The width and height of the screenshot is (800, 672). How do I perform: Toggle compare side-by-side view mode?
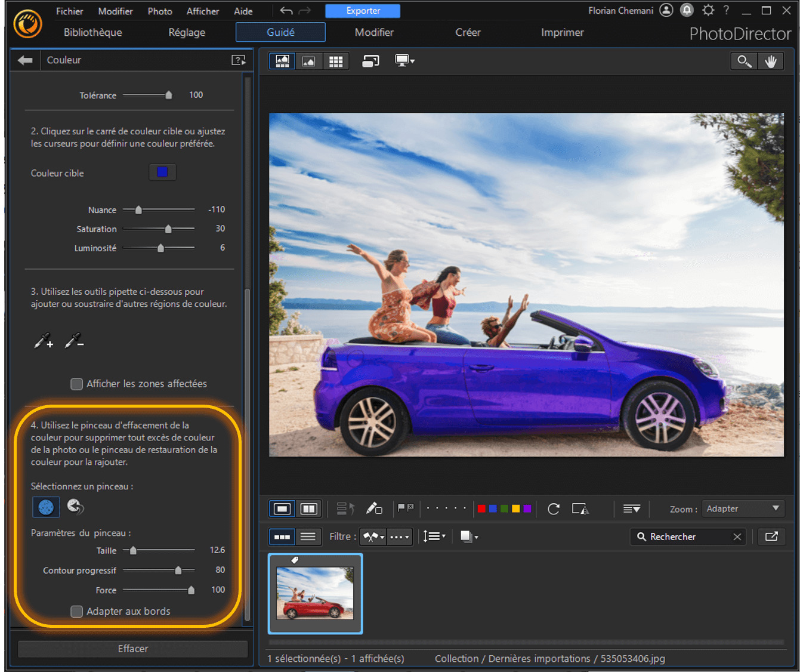[x=308, y=508]
